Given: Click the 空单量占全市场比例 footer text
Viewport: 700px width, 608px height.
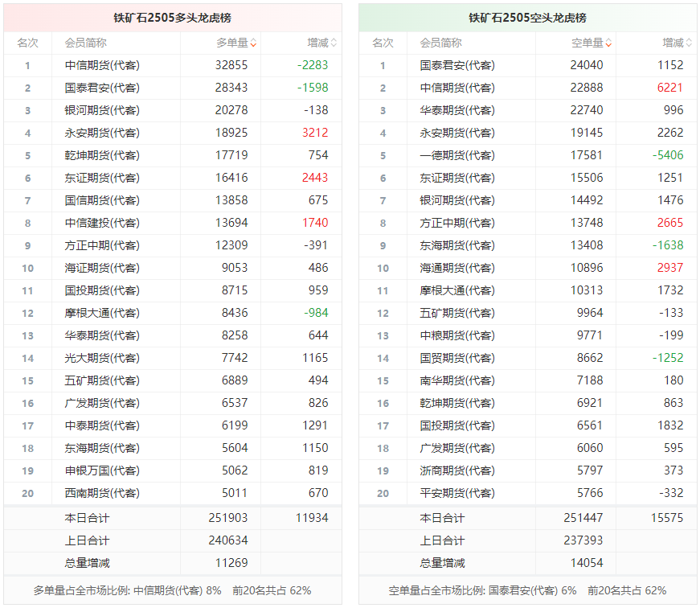Looking at the screenshot, I should [527, 591].
